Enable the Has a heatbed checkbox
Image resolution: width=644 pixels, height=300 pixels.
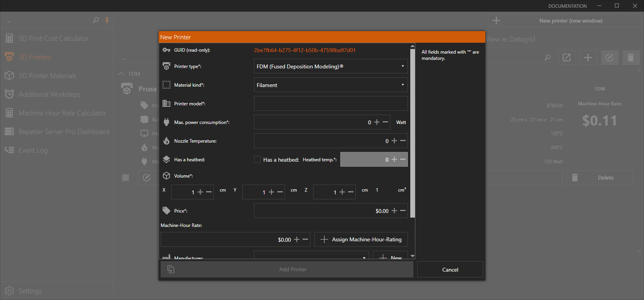click(257, 159)
